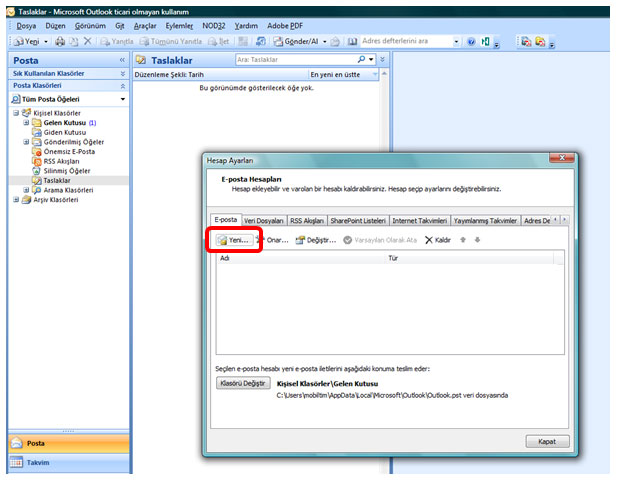Screen dimensions: 618x481
Task: Click the Kaldır remove button
Action: click(438, 240)
